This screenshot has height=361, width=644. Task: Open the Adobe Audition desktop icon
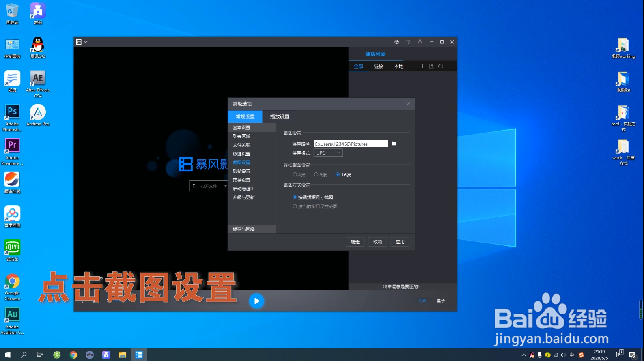[12, 321]
